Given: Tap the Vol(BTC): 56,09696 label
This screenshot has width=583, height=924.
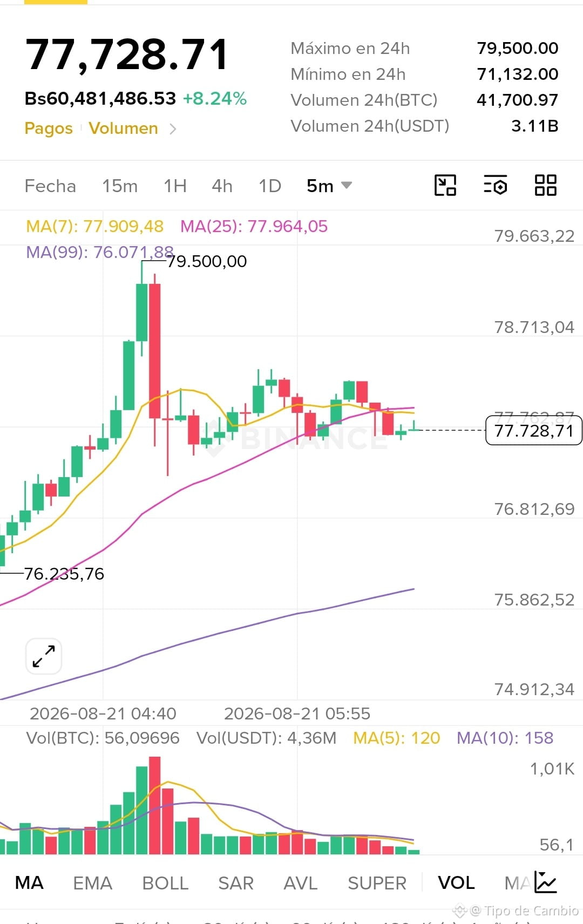Looking at the screenshot, I should click(103, 738).
